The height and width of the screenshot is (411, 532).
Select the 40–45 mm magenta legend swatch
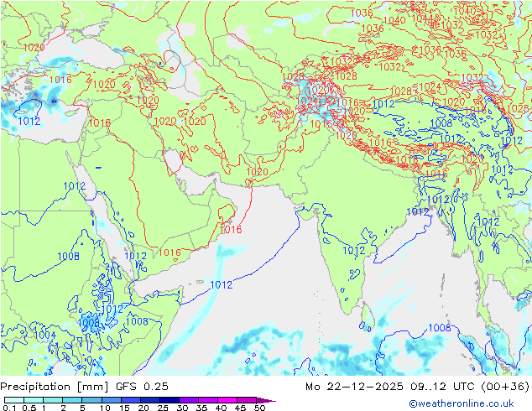point(227,400)
